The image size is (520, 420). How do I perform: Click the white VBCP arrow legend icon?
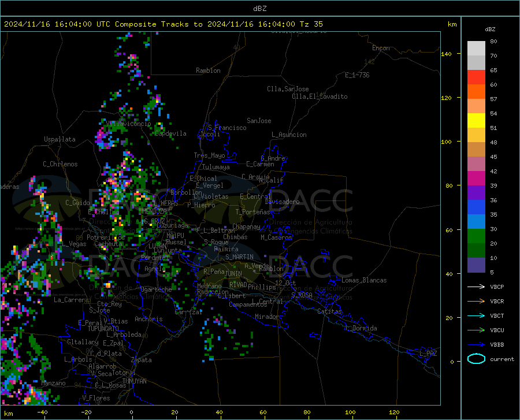[x=476, y=287]
